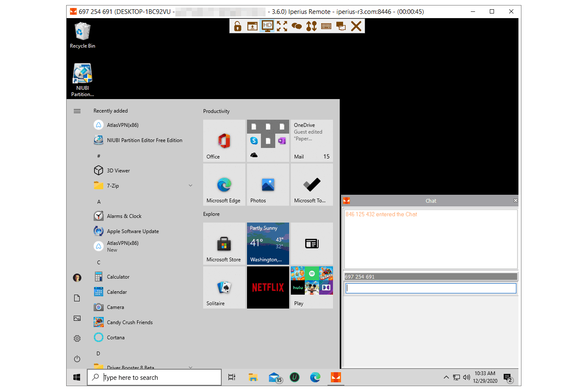
Task: Open user account avatar in Start sidebar
Action: 77,278
